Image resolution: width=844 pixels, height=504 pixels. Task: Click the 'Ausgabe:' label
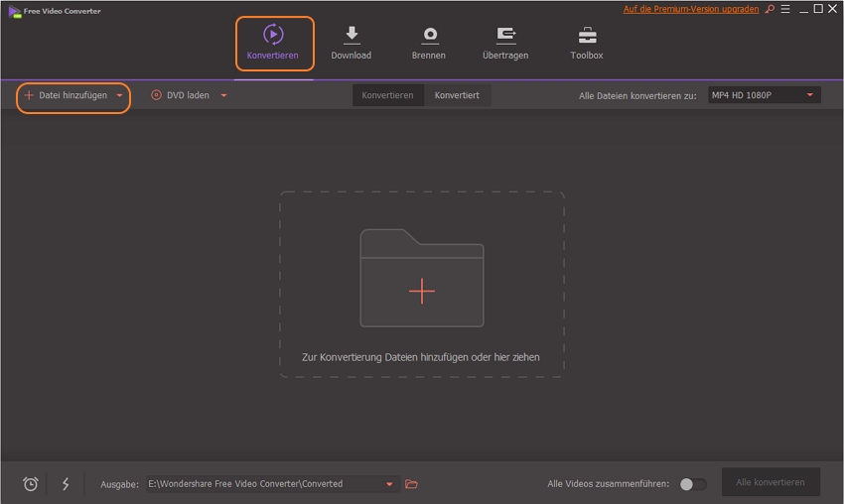tap(119, 484)
